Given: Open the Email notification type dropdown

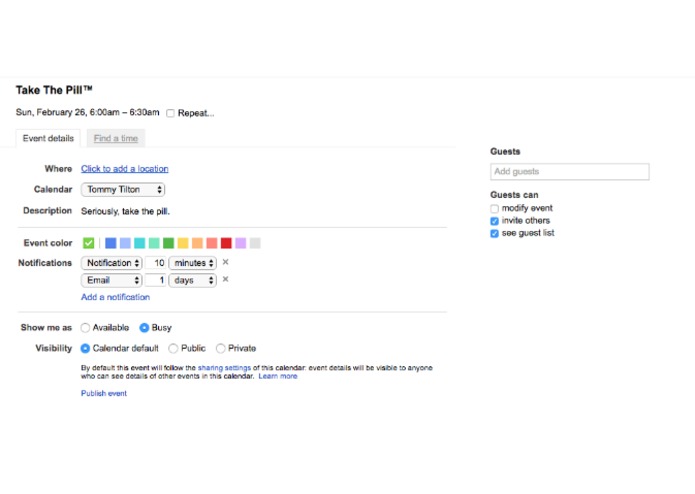Looking at the screenshot, I should pos(112,280).
